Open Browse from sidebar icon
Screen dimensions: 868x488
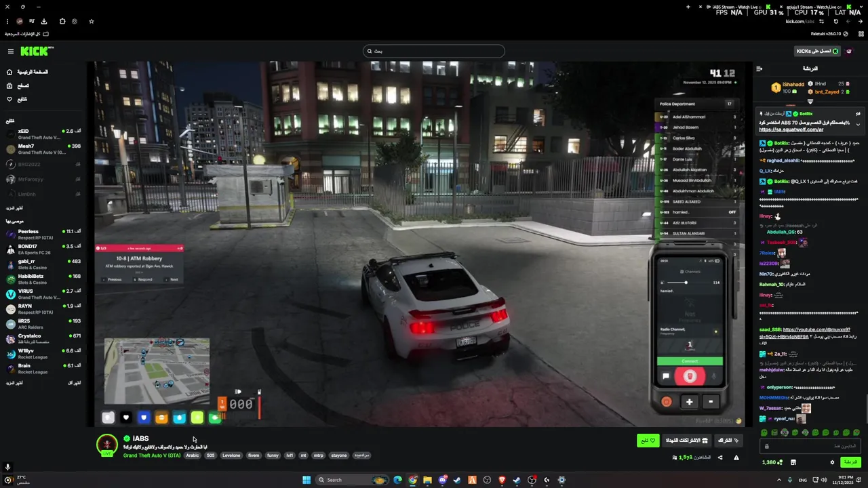[9, 85]
